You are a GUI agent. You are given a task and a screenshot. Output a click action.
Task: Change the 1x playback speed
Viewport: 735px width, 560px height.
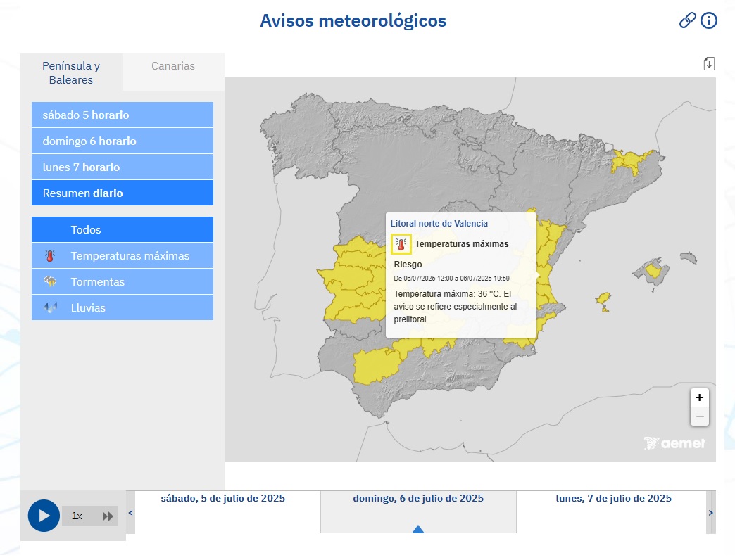pyautogui.click(x=77, y=516)
